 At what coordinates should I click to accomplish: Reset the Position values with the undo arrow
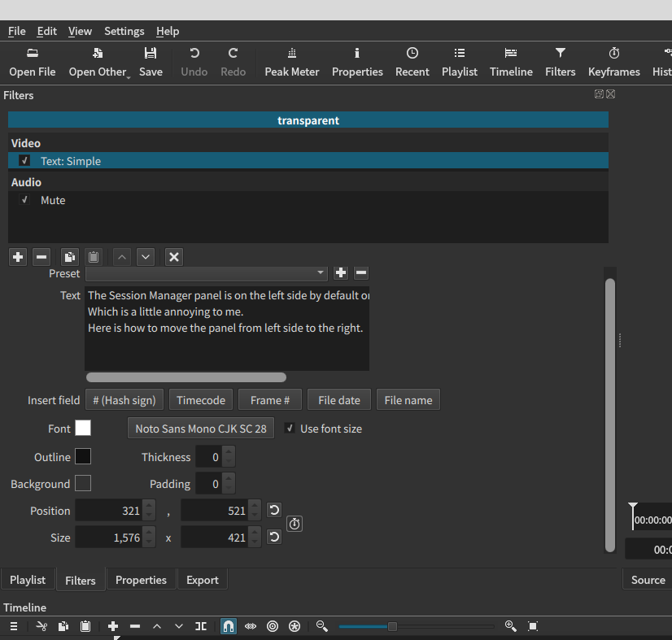[x=273, y=510]
